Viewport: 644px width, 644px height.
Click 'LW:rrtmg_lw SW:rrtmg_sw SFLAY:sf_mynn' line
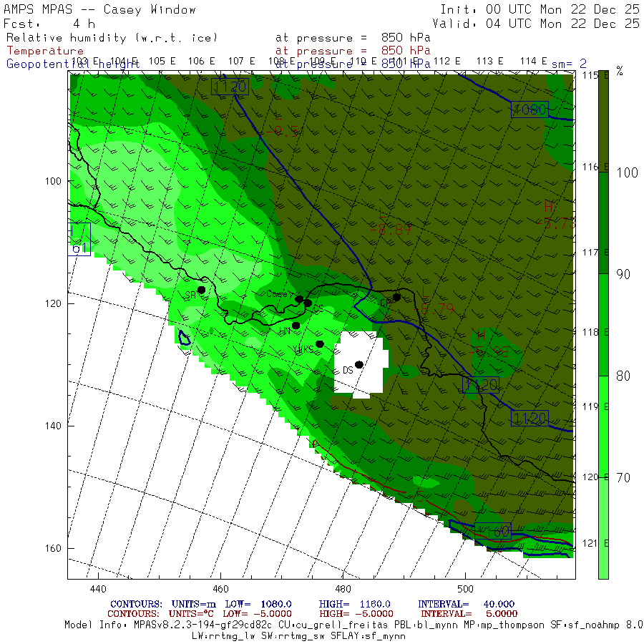298,636
